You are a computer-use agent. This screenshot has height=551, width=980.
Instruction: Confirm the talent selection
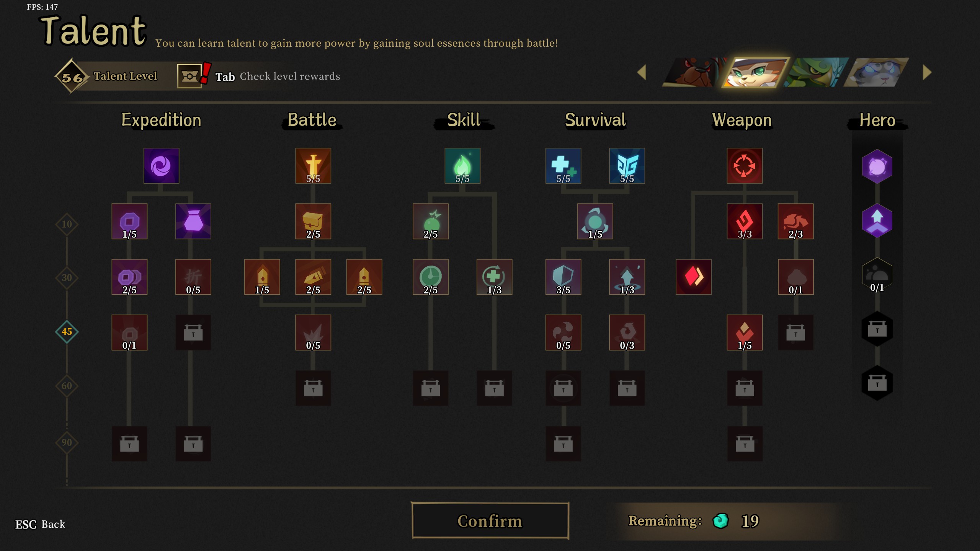click(x=490, y=521)
